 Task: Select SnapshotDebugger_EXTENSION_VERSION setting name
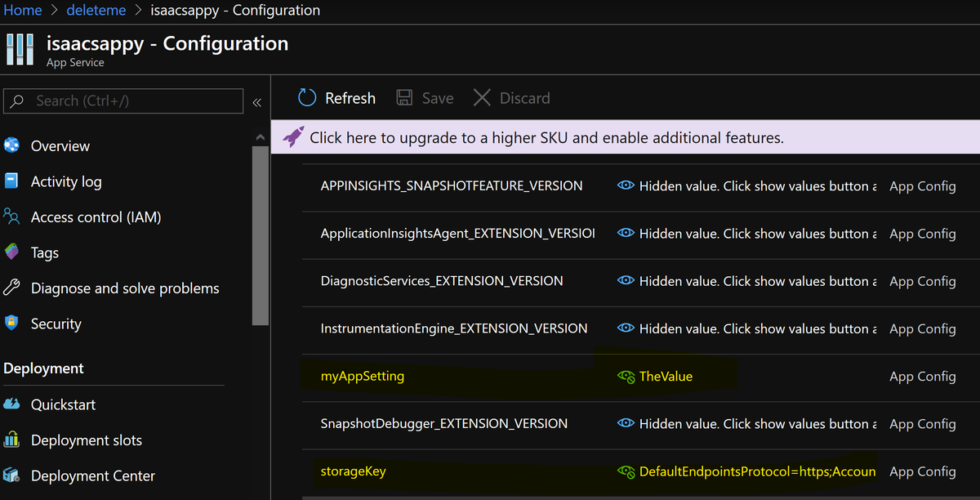pyautogui.click(x=444, y=424)
